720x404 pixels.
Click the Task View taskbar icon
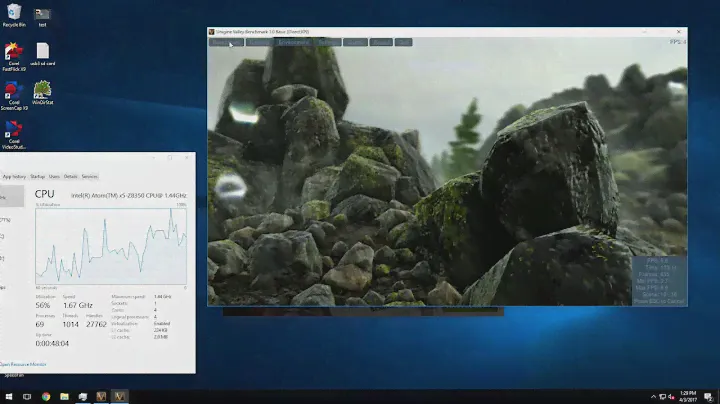[x=27, y=397]
